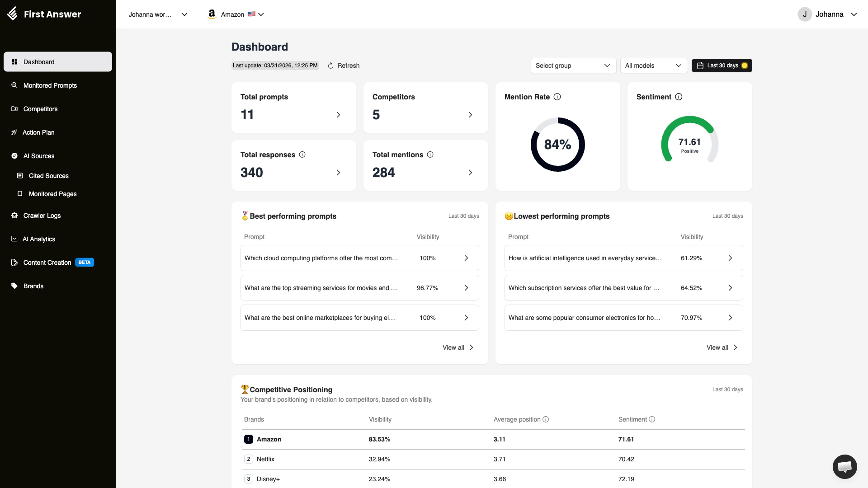View the Crawler Logs
The height and width of the screenshot is (488, 868).
click(42, 216)
